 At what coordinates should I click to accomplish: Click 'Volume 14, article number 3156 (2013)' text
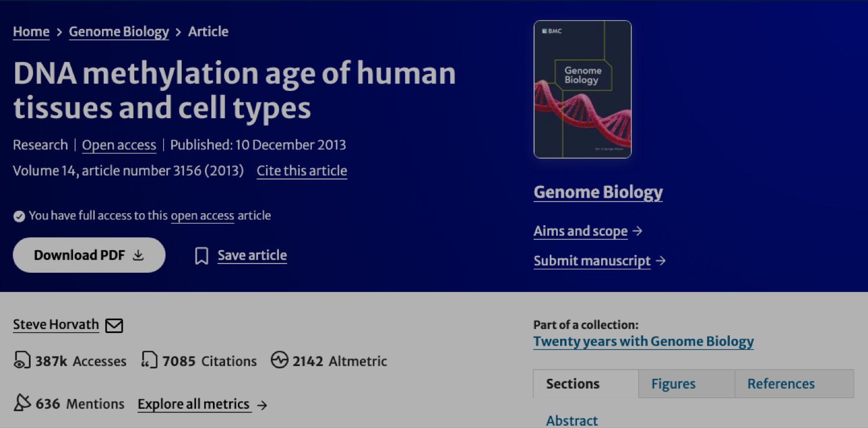click(x=128, y=171)
